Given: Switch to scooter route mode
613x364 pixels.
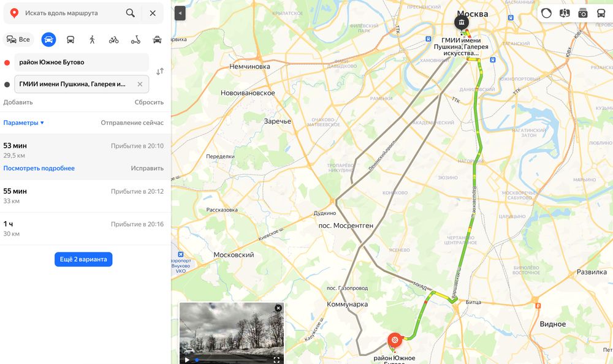Looking at the screenshot, I should click(x=135, y=39).
